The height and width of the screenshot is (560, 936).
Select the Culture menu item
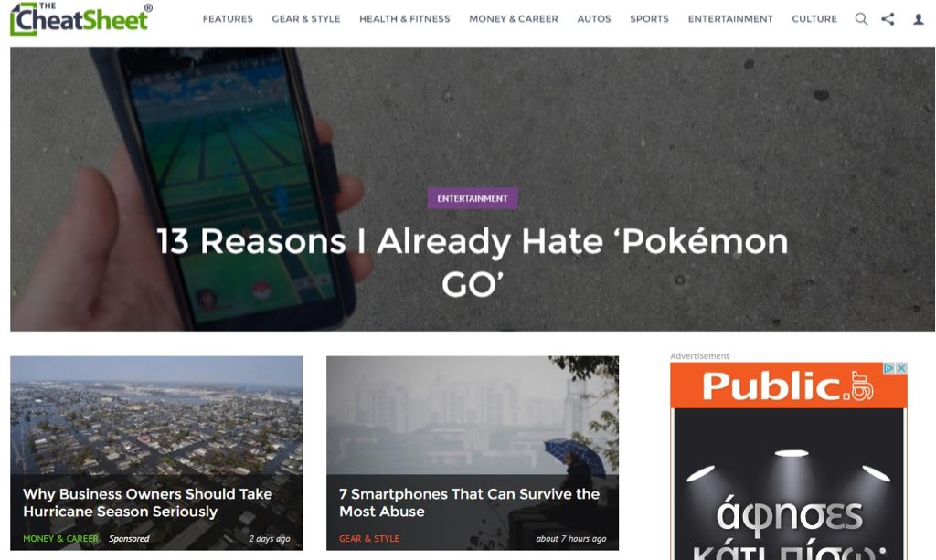(x=814, y=19)
